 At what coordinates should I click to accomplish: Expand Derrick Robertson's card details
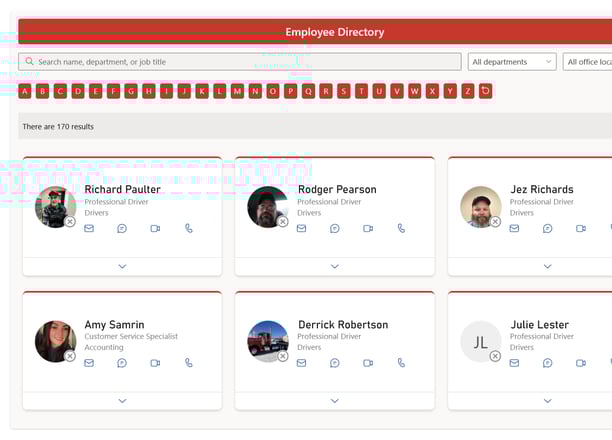tap(334, 401)
